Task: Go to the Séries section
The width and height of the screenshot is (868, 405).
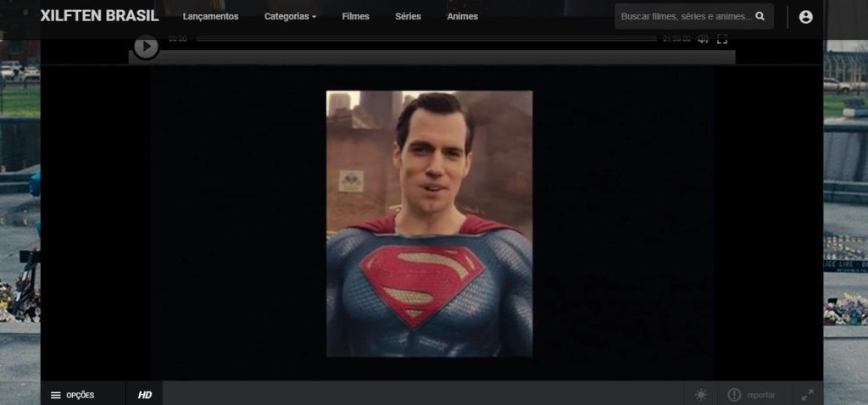Action: [x=408, y=17]
